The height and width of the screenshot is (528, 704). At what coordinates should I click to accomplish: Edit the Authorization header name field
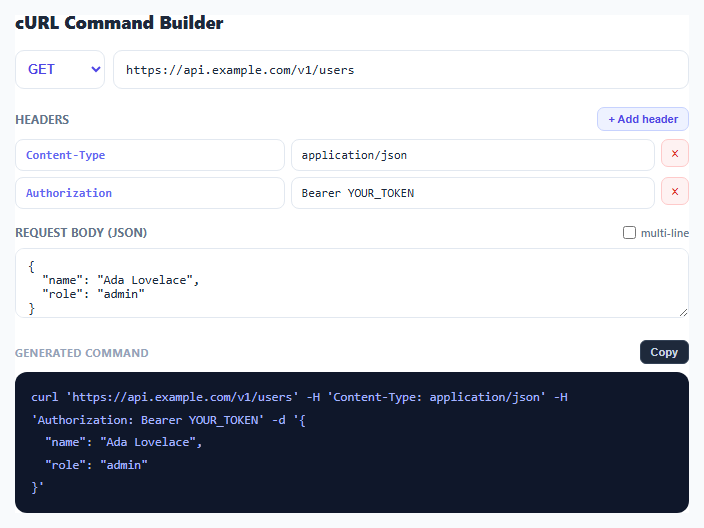point(150,193)
